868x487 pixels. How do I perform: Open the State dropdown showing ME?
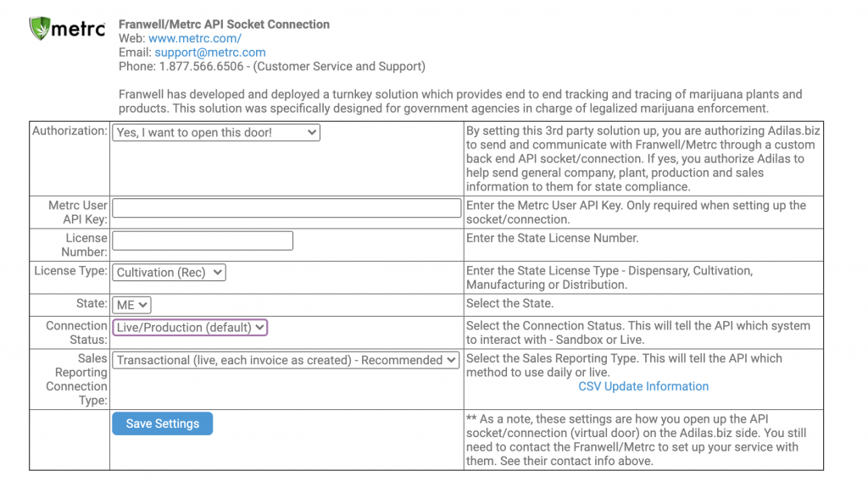(x=131, y=305)
